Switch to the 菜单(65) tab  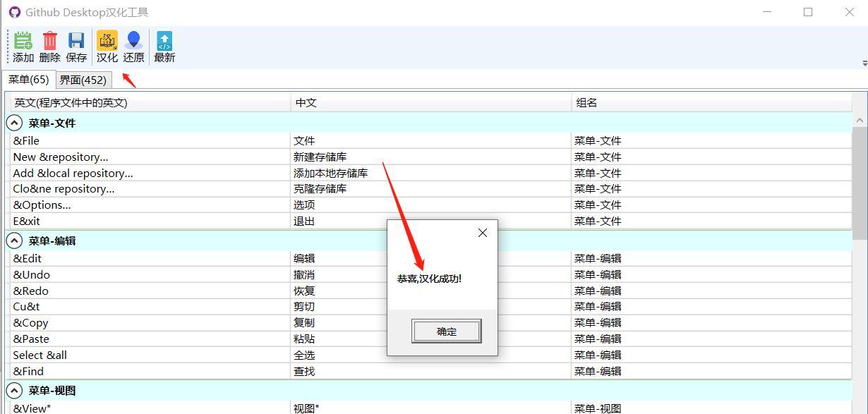(28, 80)
